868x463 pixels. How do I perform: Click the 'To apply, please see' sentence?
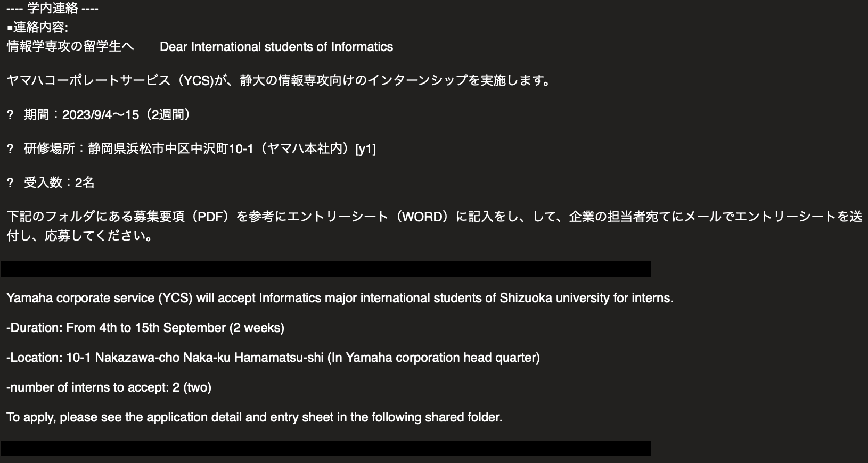pos(255,417)
